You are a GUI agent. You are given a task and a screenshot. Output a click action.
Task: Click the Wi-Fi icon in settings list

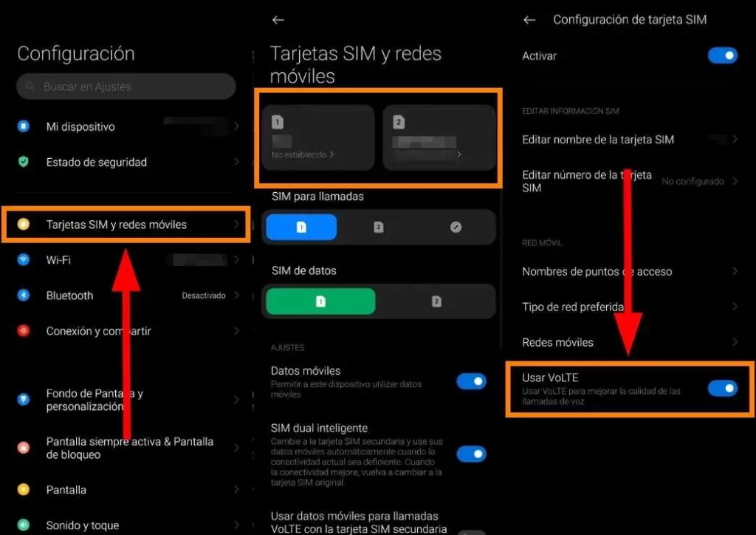(x=24, y=260)
